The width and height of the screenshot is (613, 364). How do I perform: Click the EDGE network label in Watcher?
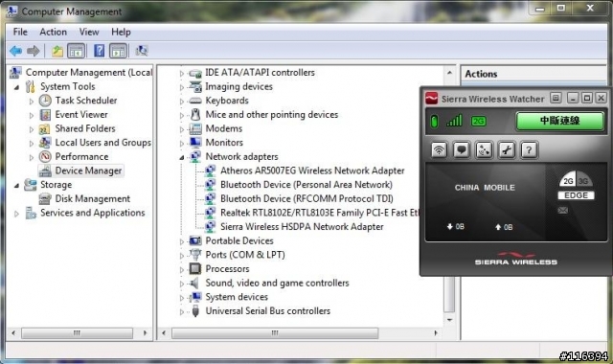pos(576,195)
